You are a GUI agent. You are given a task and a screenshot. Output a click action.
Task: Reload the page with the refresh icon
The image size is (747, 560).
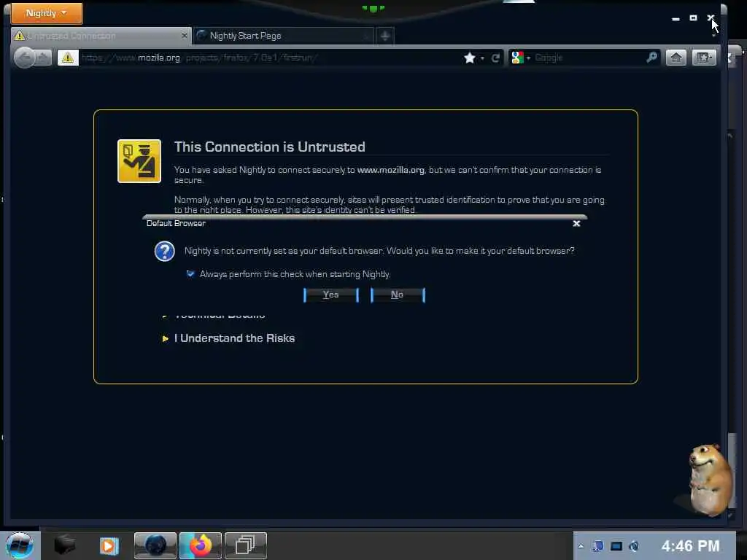pyautogui.click(x=495, y=58)
